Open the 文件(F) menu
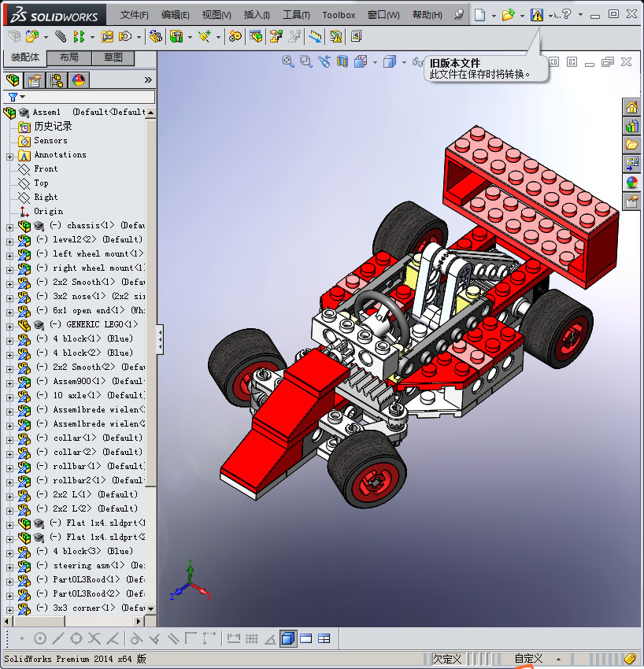The width and height of the screenshot is (644, 669). [x=135, y=15]
